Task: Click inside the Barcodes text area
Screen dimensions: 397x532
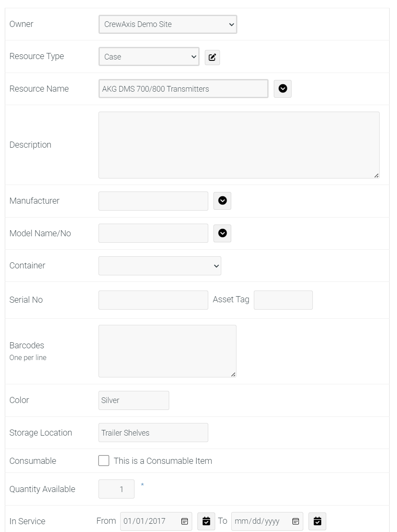Action: point(167,351)
